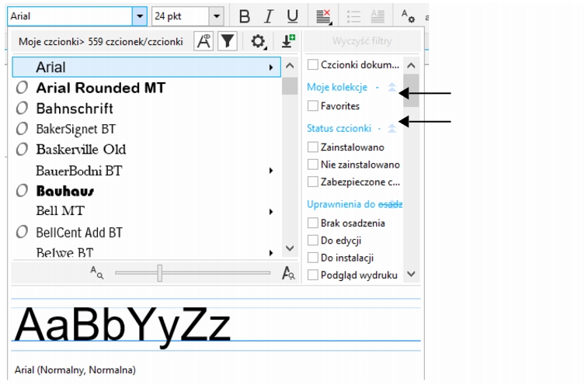Screen dimensions: 588x388
Task: Click the get more fonts download icon
Action: [x=287, y=42]
